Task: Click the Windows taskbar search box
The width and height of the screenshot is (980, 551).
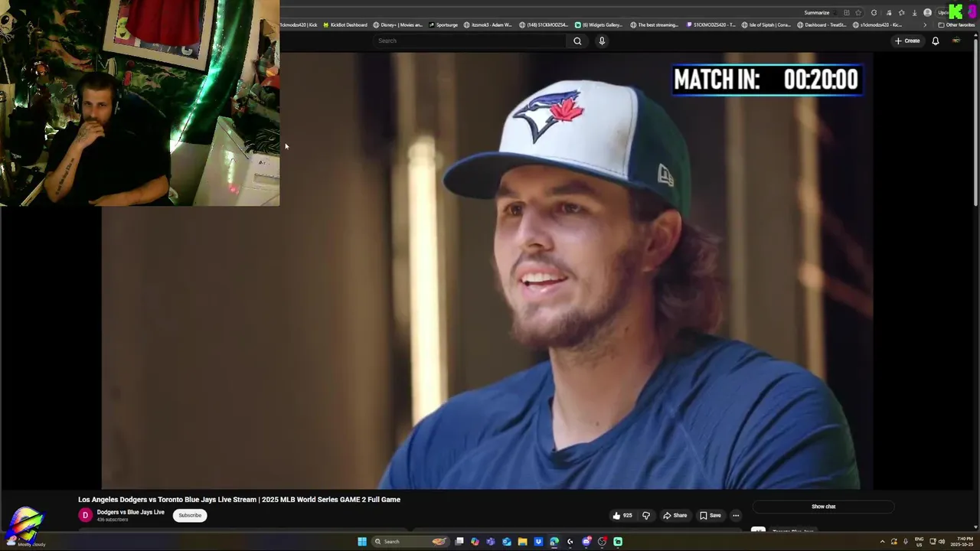Action: tap(410, 541)
